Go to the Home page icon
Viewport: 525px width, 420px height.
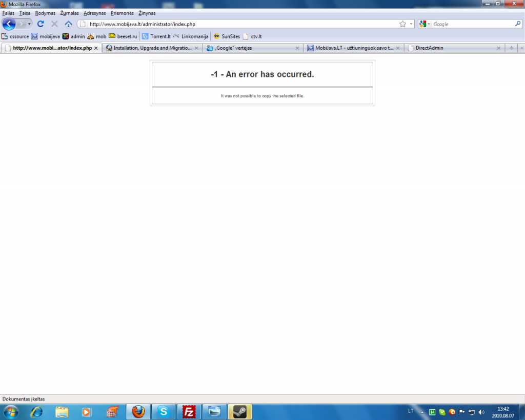pyautogui.click(x=68, y=24)
